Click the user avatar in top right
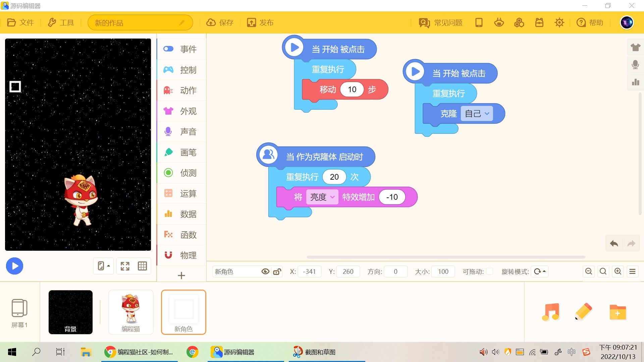This screenshot has height=362, width=644. (x=627, y=22)
